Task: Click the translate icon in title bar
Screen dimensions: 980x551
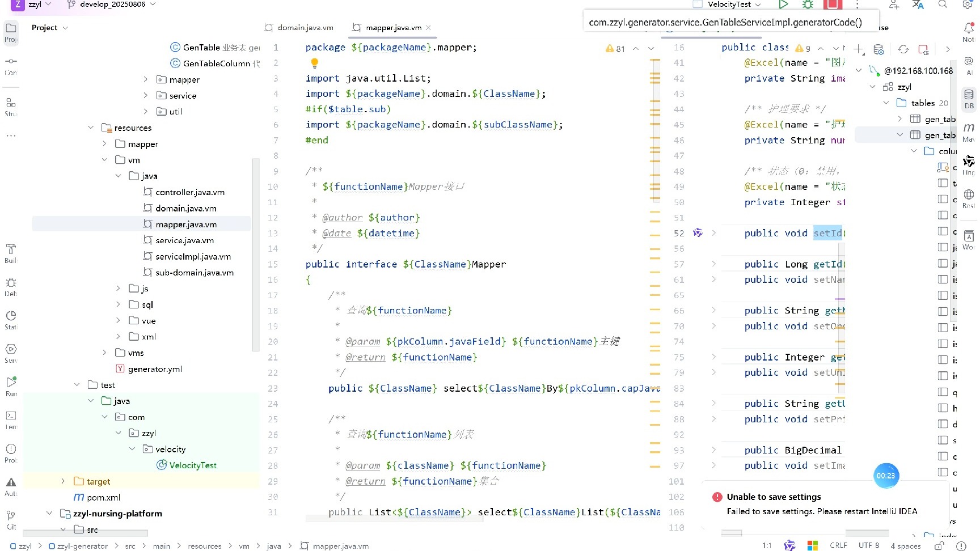Action: point(918,5)
